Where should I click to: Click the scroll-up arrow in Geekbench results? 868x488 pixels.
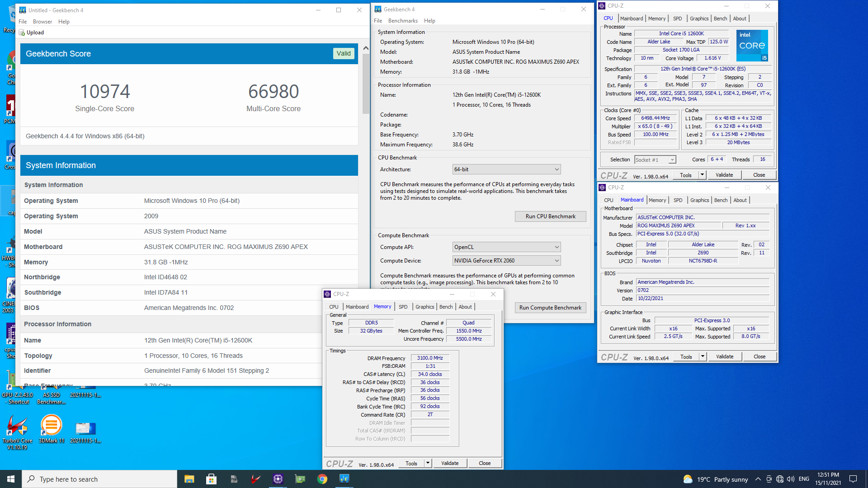366,48
